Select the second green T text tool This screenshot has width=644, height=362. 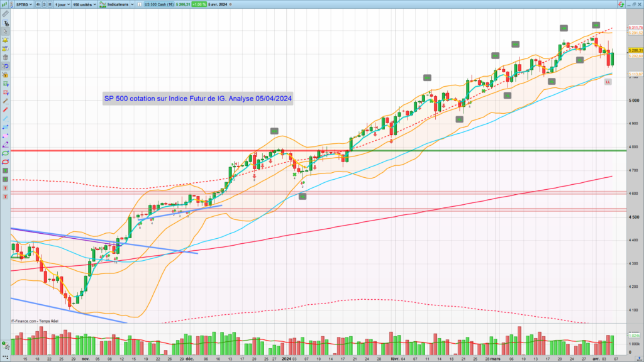5,179
